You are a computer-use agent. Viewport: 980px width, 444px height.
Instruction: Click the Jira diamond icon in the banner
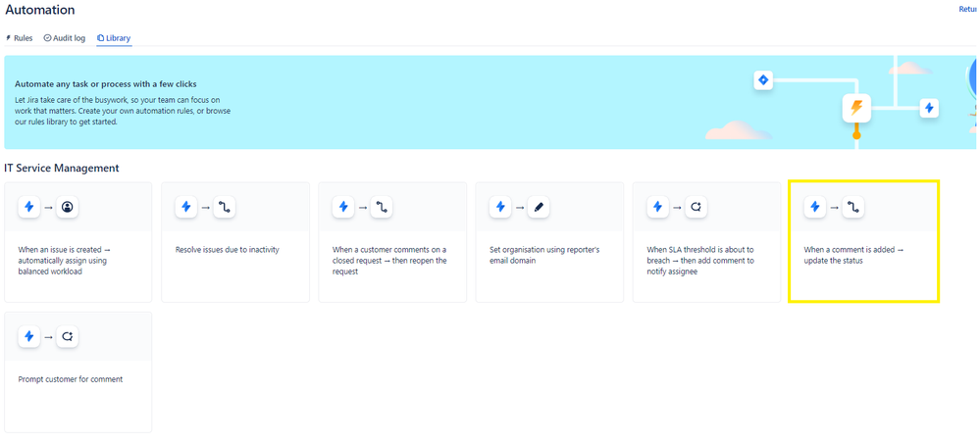763,80
